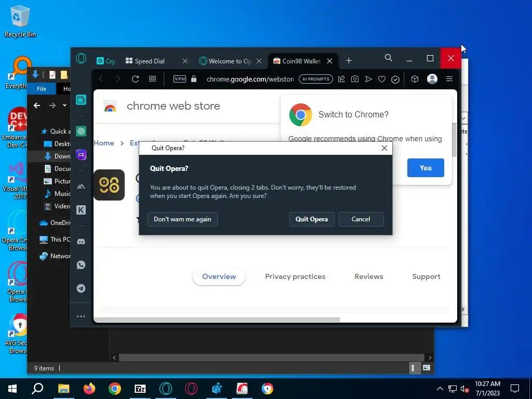Click the Opera logo menu icon
The height and width of the screenshot is (399, 532).
[81, 59]
